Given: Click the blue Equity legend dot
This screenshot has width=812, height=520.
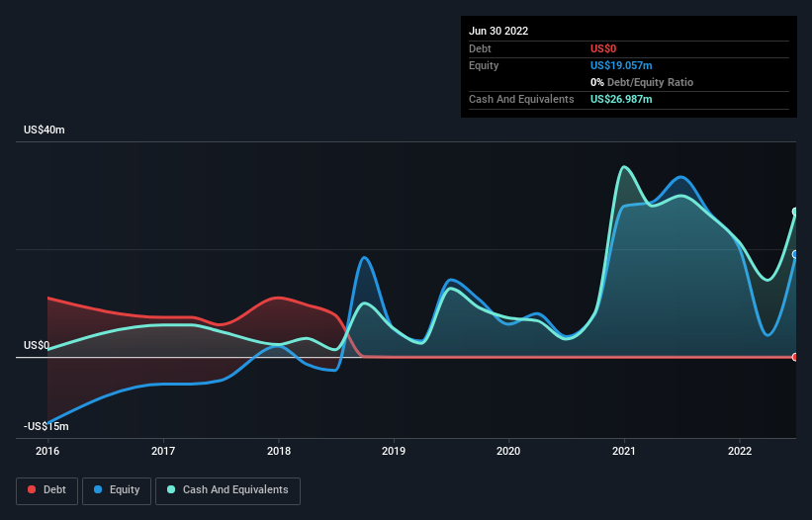Looking at the screenshot, I should click(x=98, y=489).
